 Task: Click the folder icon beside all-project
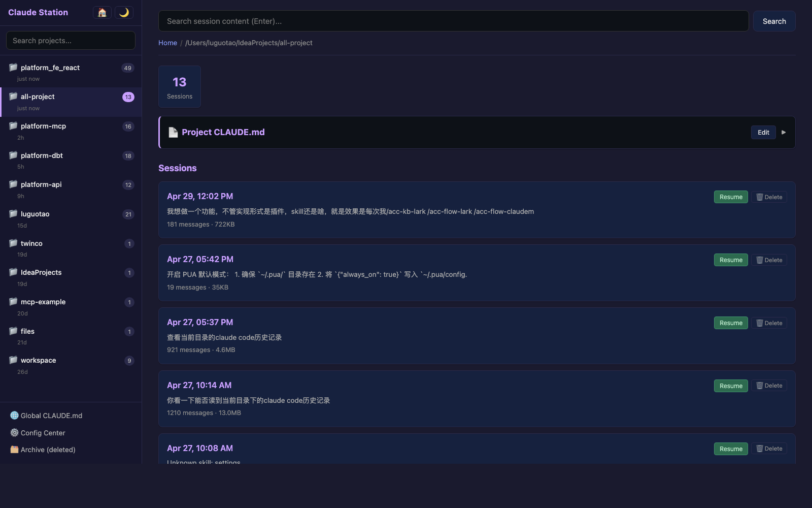13,96
